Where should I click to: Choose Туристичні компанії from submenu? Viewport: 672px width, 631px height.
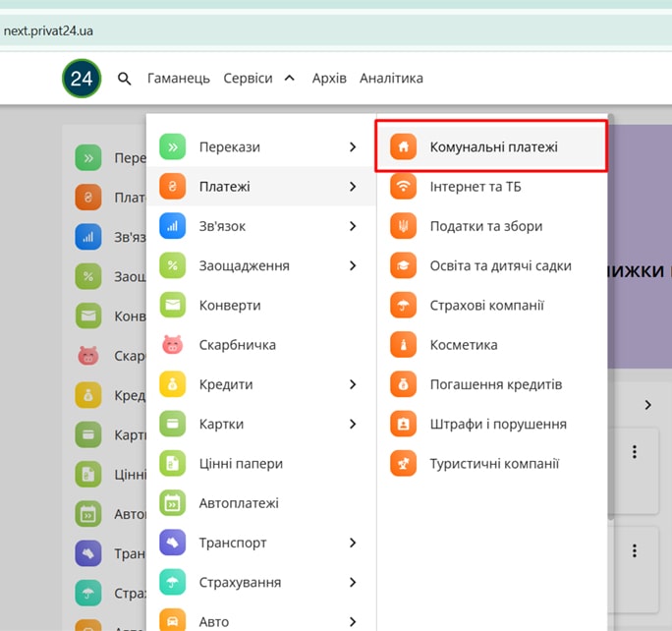[x=494, y=464]
